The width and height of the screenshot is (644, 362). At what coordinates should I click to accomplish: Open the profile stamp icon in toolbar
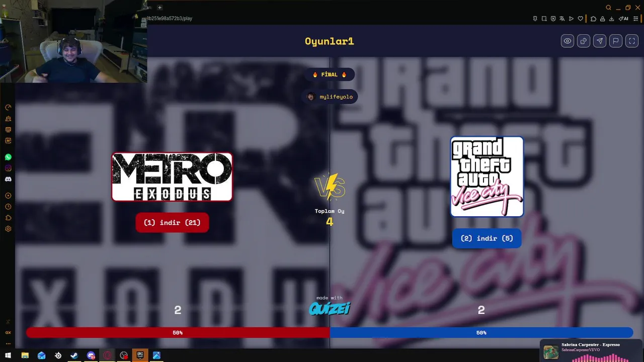(602, 19)
